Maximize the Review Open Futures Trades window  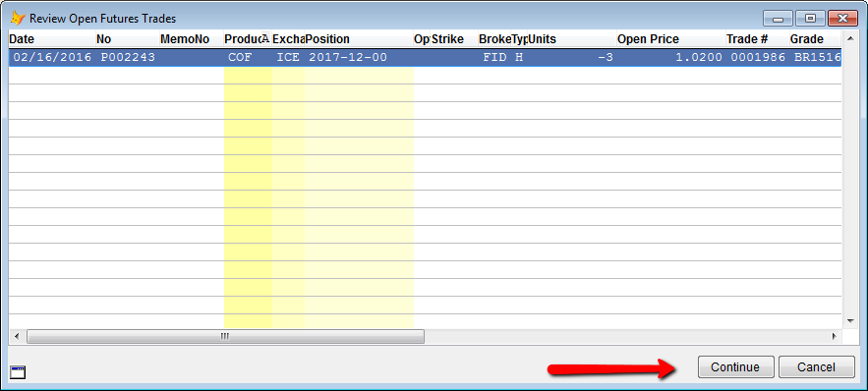pos(810,19)
